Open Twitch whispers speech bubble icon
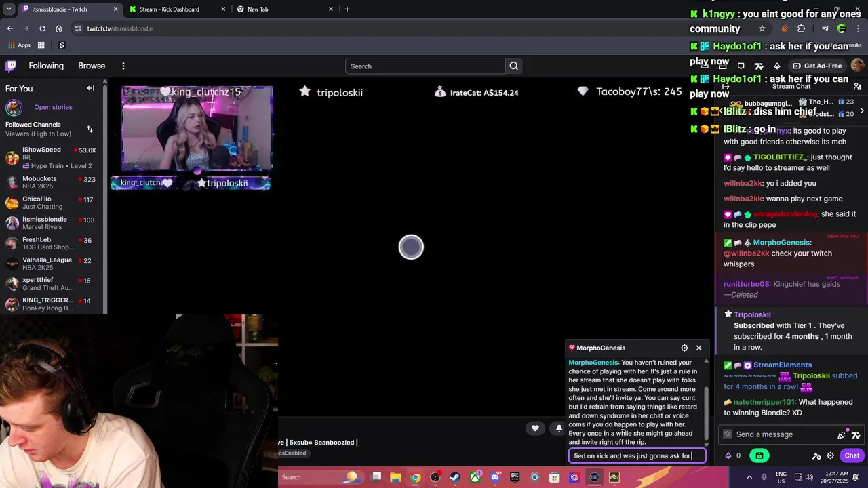868x488 pixels. (741, 66)
